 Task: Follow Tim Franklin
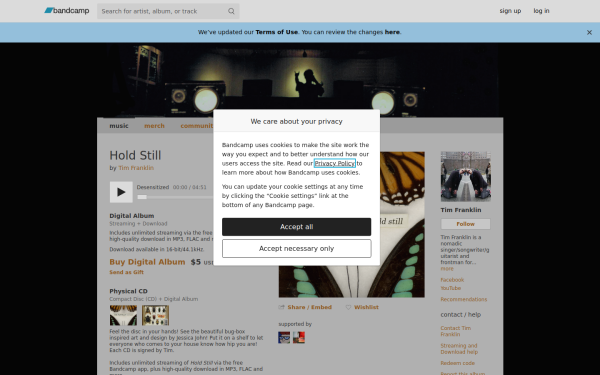coord(465,224)
